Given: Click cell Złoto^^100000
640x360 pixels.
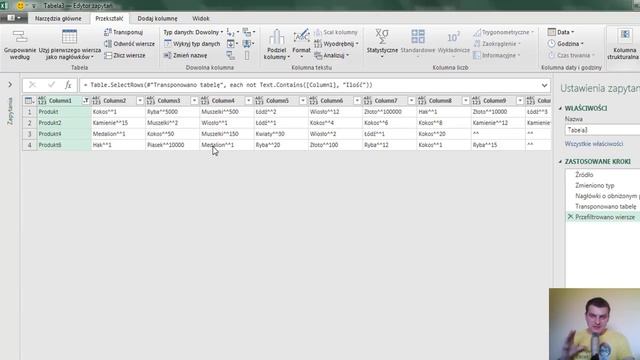Looking at the screenshot, I should coord(389,112).
